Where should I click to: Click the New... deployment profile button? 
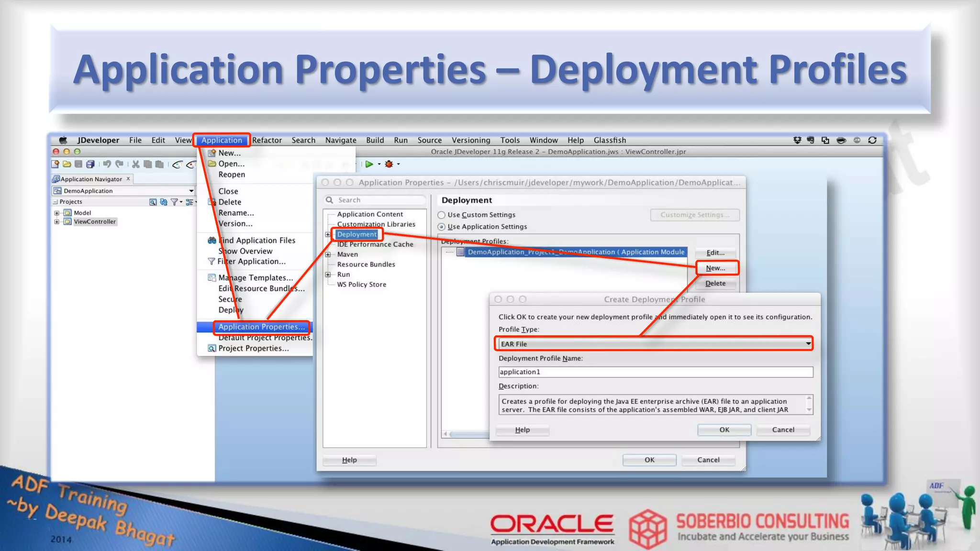click(x=715, y=268)
